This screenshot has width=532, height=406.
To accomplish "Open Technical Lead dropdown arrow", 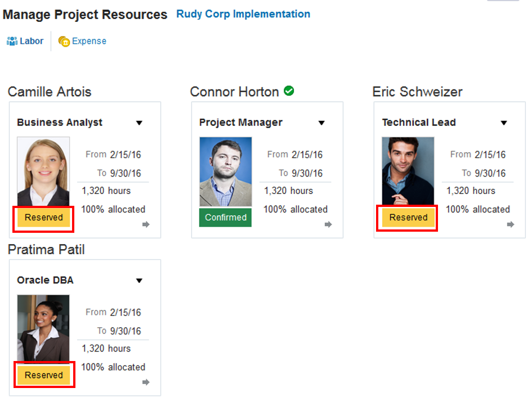I will coord(504,123).
